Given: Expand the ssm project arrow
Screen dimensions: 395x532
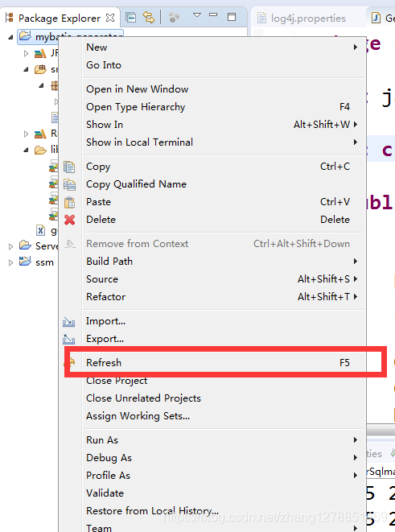Looking at the screenshot, I should click(x=10, y=262).
